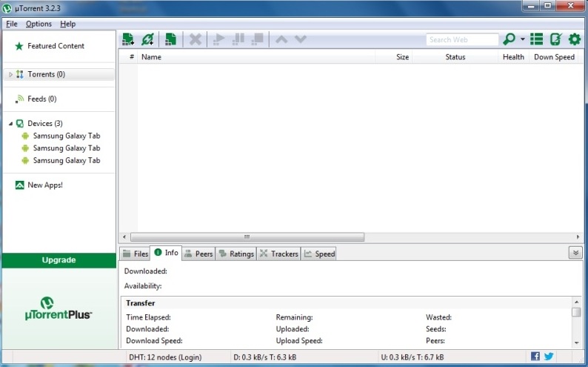Screen dimensions: 588x367
Task: Click the upload rate status text
Action: point(412,357)
